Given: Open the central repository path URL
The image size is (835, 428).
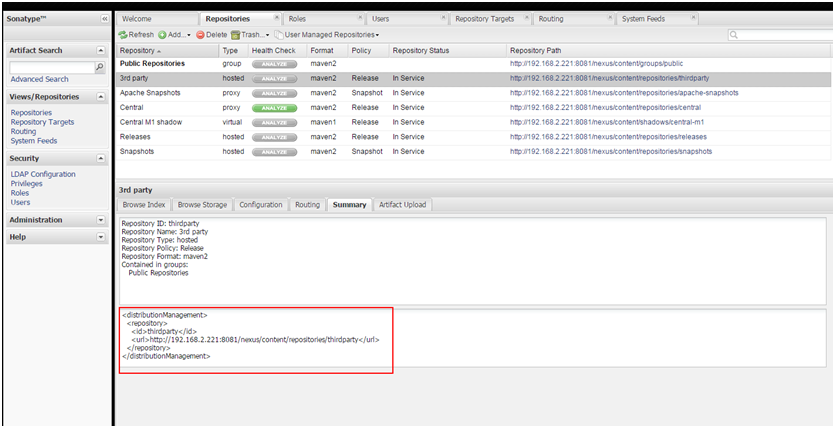Looking at the screenshot, I should click(x=605, y=108).
